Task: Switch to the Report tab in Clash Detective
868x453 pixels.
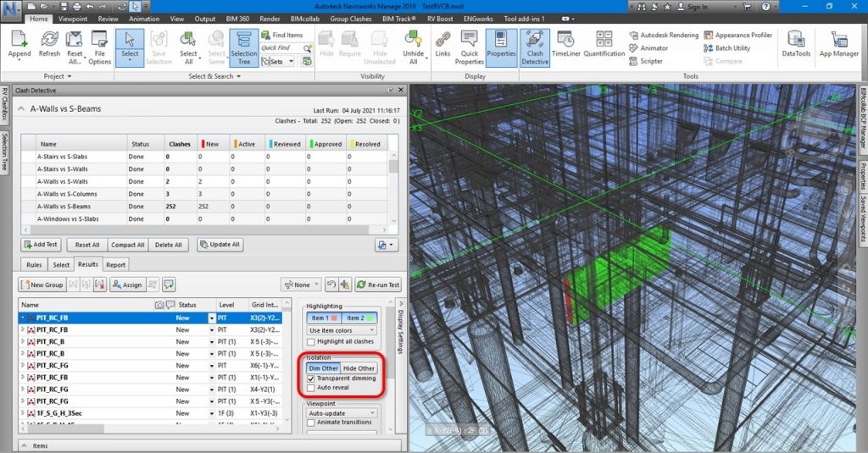Action: coord(115,265)
